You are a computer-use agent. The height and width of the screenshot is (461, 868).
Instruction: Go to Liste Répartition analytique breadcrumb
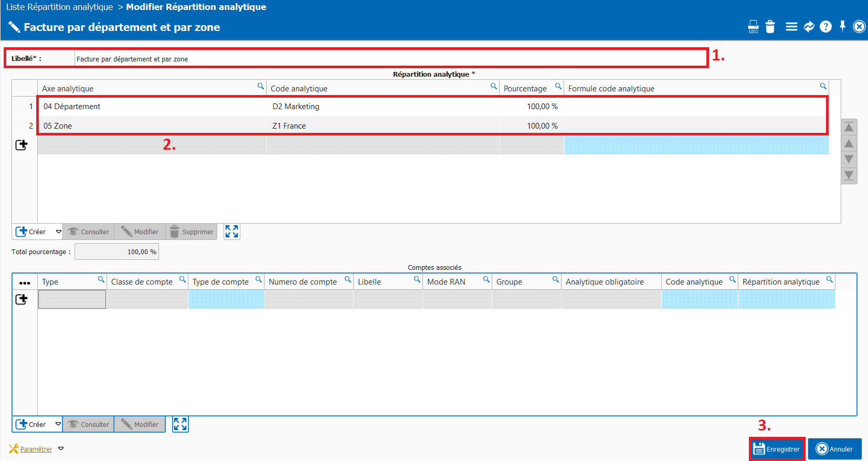pos(59,7)
